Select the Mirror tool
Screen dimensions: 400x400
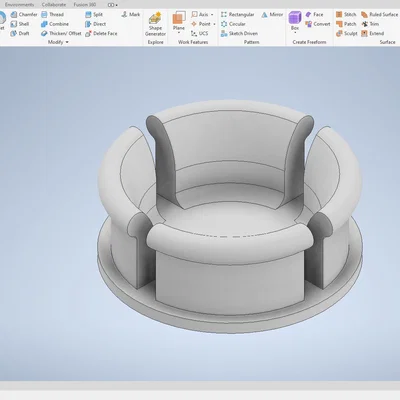pos(272,15)
